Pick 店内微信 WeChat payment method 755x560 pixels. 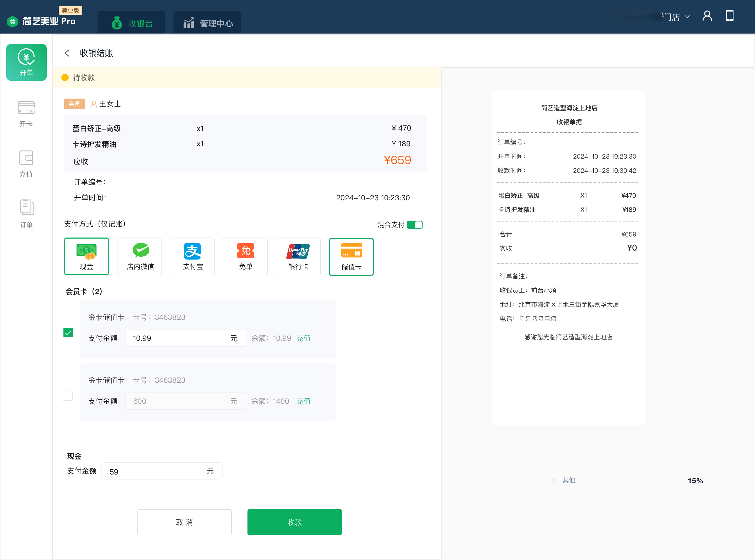pyautogui.click(x=139, y=256)
